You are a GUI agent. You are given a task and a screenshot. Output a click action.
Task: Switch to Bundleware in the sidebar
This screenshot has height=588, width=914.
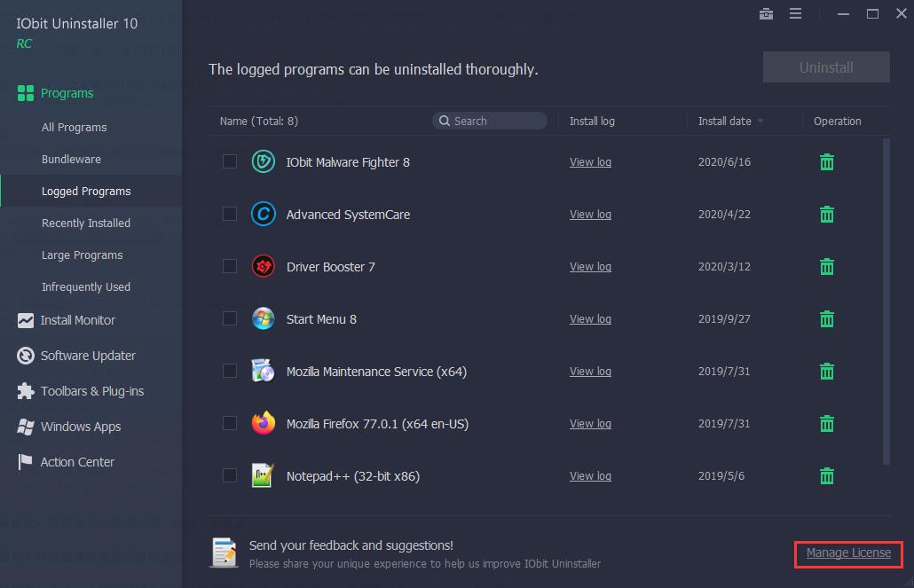(x=71, y=160)
